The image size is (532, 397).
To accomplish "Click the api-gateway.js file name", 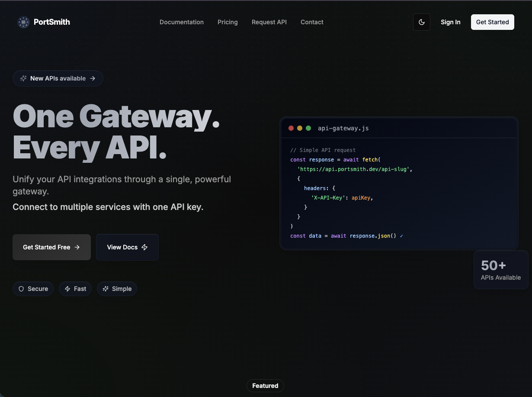I will pyautogui.click(x=343, y=128).
